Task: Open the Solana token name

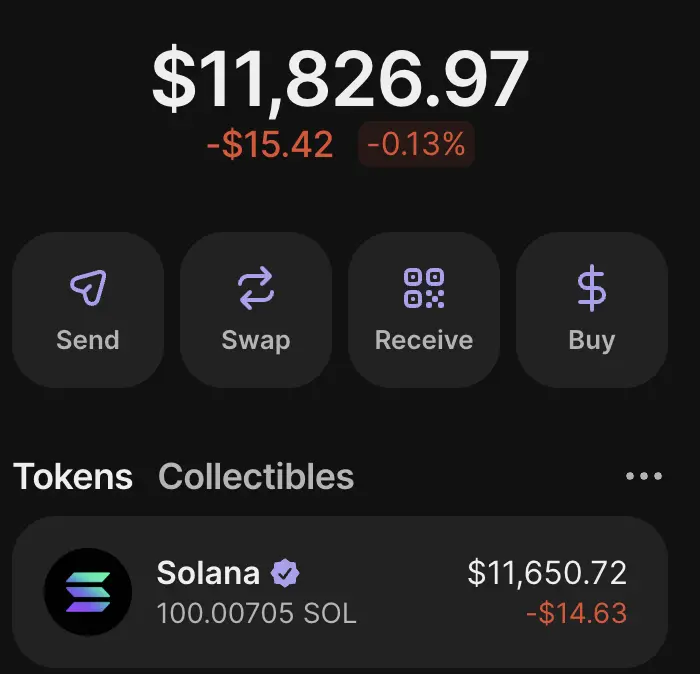Action: (x=208, y=573)
